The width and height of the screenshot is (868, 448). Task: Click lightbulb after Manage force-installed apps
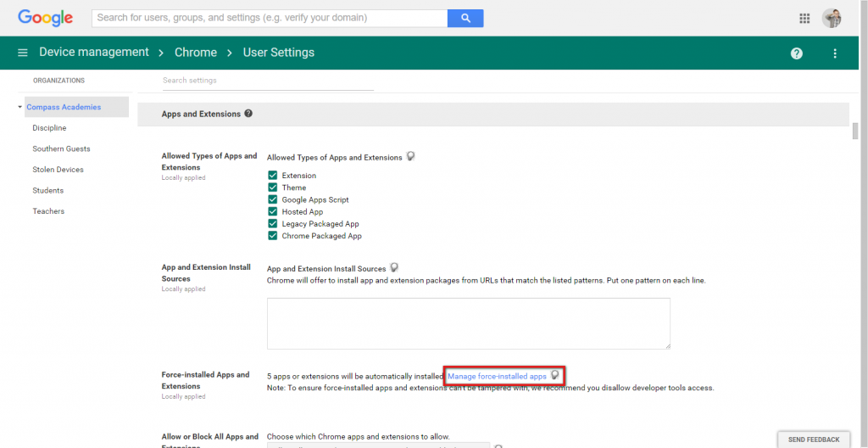pyautogui.click(x=554, y=375)
